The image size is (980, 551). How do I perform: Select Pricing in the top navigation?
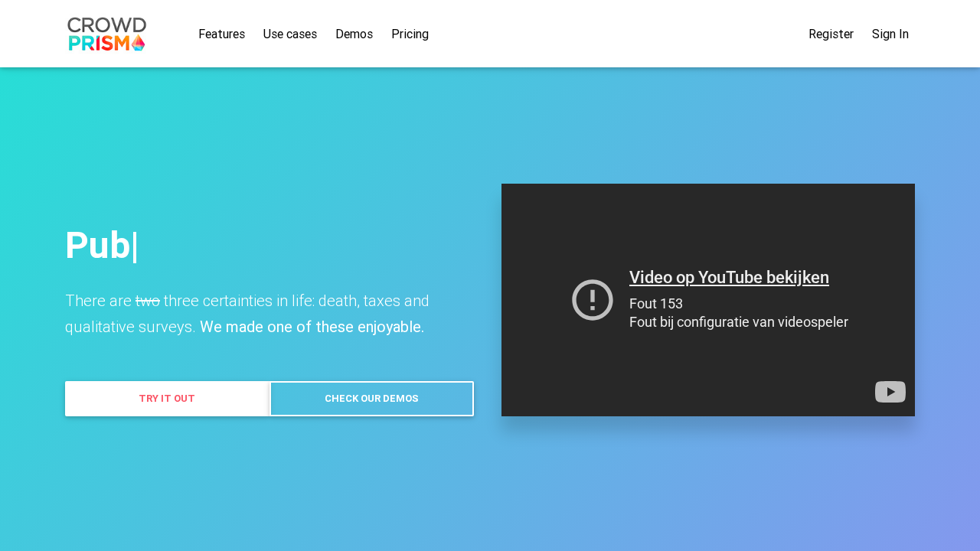tap(410, 34)
